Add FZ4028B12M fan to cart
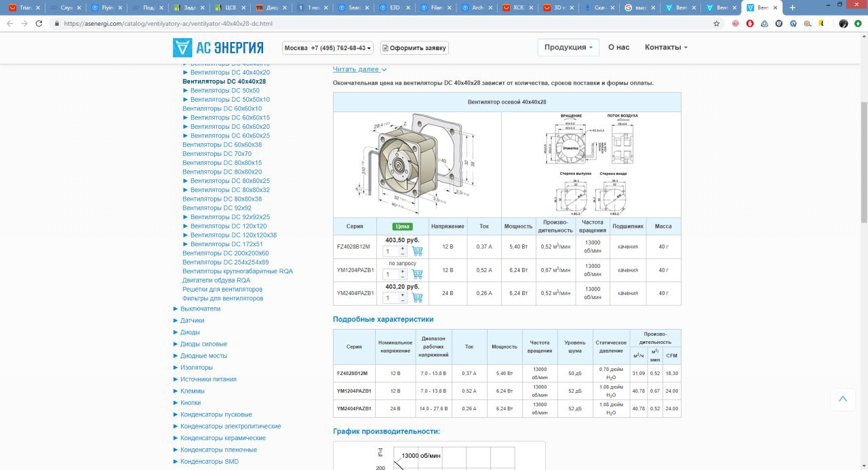 [x=417, y=251]
